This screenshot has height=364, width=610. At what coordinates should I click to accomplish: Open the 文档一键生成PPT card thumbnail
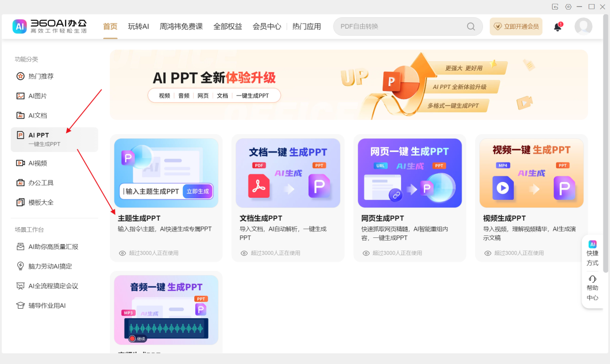(x=288, y=173)
